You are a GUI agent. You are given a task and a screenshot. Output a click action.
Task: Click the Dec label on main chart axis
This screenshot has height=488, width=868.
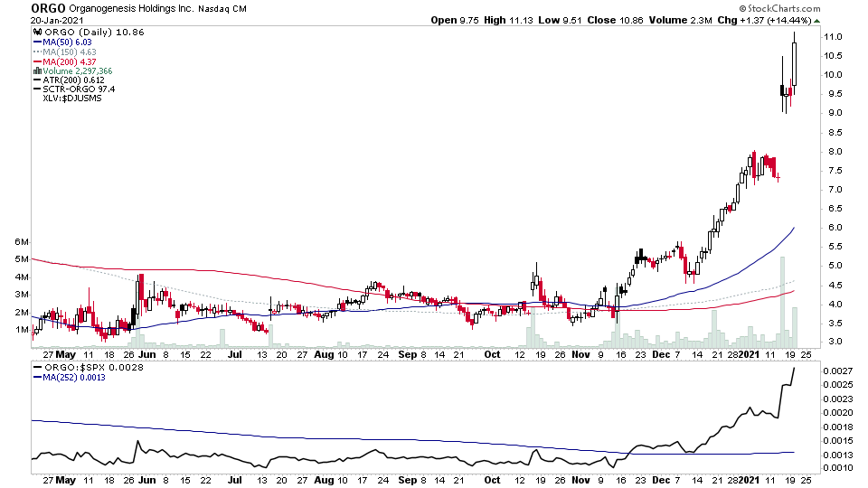661,354
